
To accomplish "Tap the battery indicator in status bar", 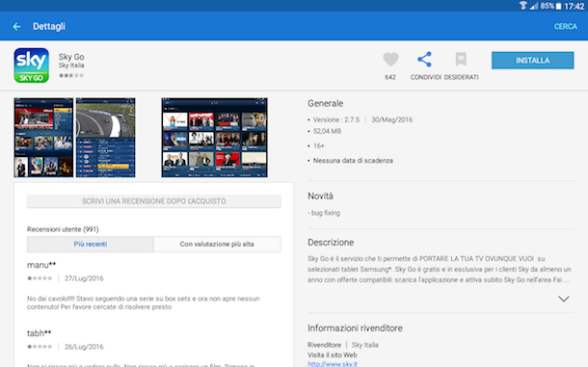I will coord(558,6).
